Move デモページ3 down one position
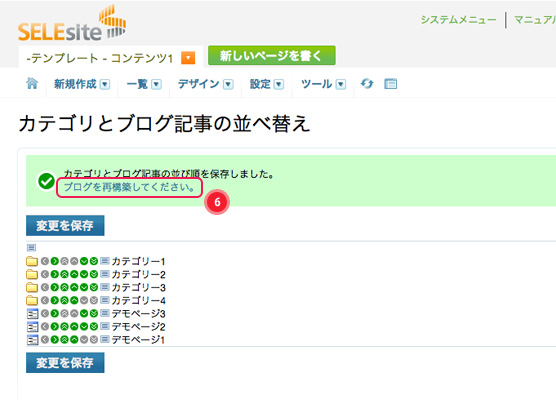 click(x=84, y=313)
